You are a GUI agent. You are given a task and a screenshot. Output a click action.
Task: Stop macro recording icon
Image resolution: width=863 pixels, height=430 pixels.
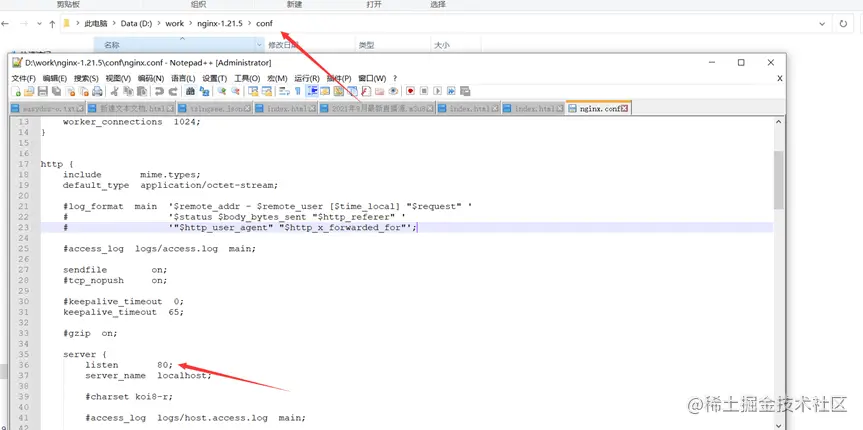click(424, 91)
